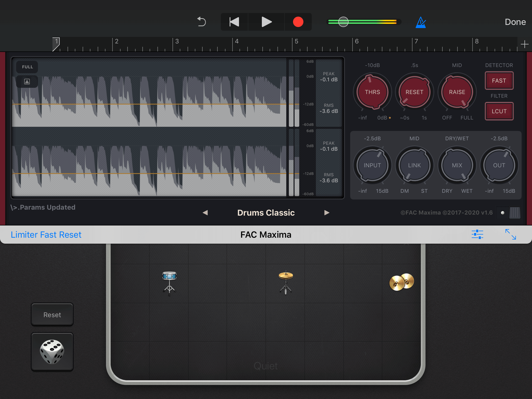Click the .5s reset value label
The height and width of the screenshot is (399, 532).
click(414, 65)
